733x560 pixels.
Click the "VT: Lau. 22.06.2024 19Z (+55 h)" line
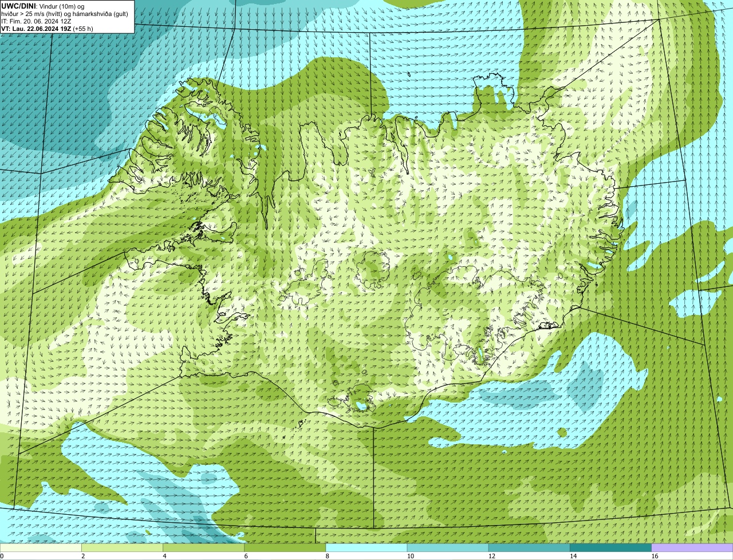(x=47, y=29)
